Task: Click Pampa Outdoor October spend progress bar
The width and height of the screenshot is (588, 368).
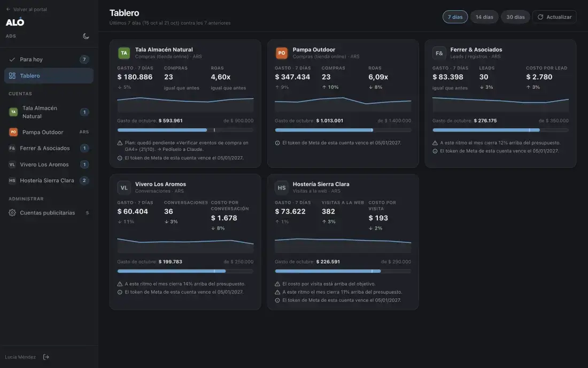Action: tap(343, 130)
